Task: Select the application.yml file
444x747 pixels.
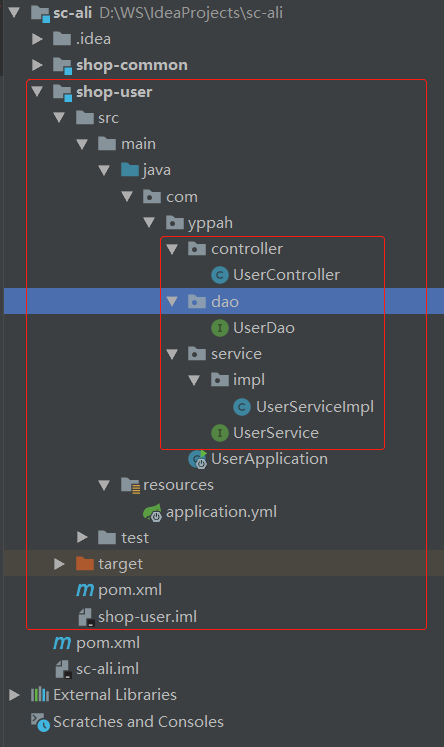Action: tap(221, 512)
